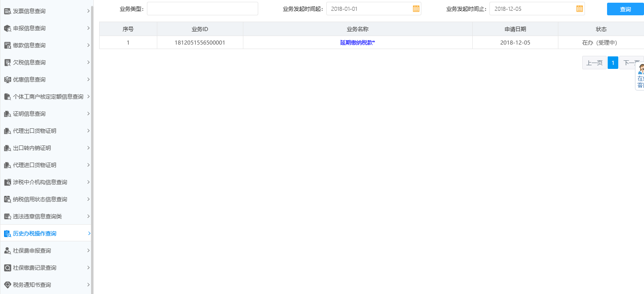644x294 pixels.
Task: Select 历史办税操作查询 menu item
Action: tap(46, 233)
